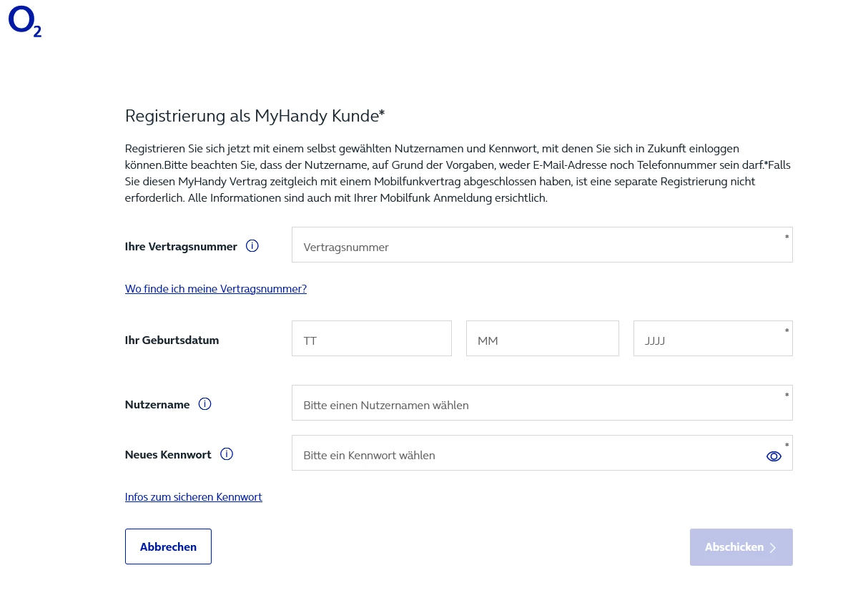Click the 'Ihre Vertragsnummer' text label
Image resolution: width=868 pixels, height=603 pixels.
[181, 247]
